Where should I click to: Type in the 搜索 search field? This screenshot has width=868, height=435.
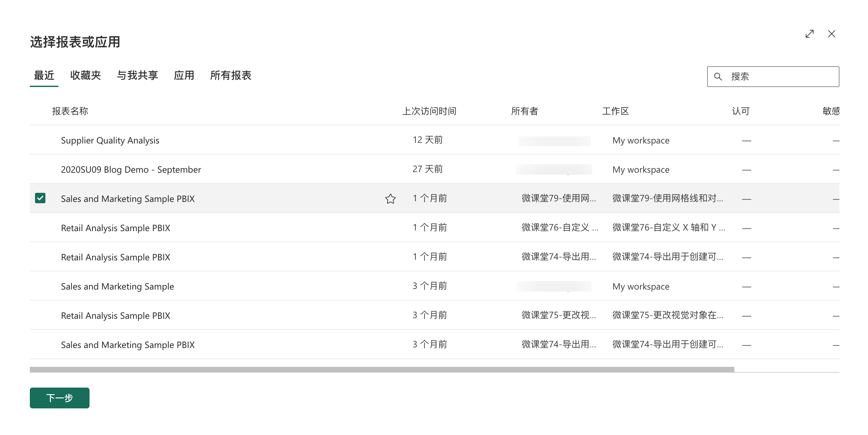(782, 77)
